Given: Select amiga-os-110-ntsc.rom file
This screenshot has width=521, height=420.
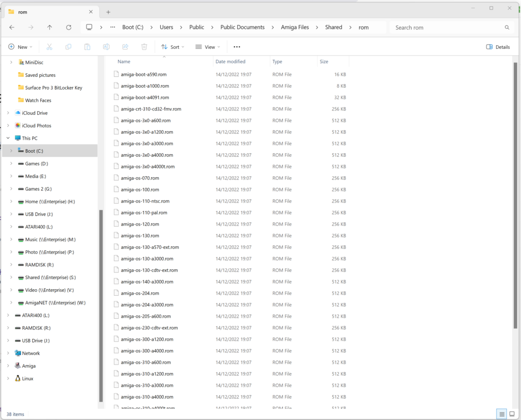Looking at the screenshot, I should 145,201.
